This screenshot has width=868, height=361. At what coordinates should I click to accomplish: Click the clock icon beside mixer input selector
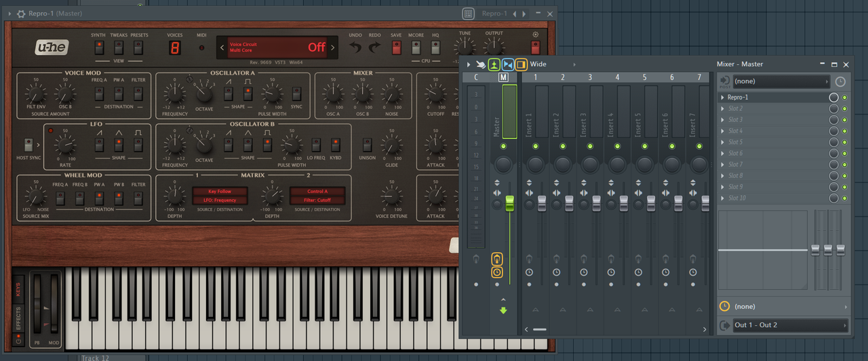pos(840,81)
